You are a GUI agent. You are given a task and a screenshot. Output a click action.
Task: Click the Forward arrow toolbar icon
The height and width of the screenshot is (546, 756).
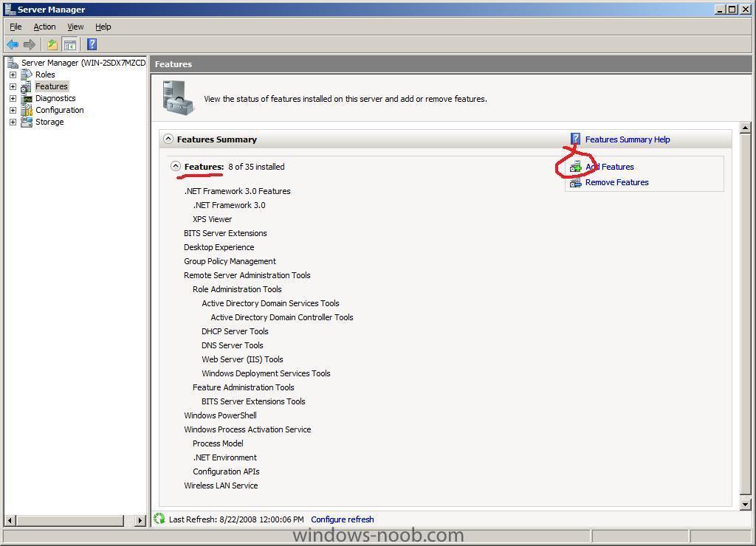point(30,45)
